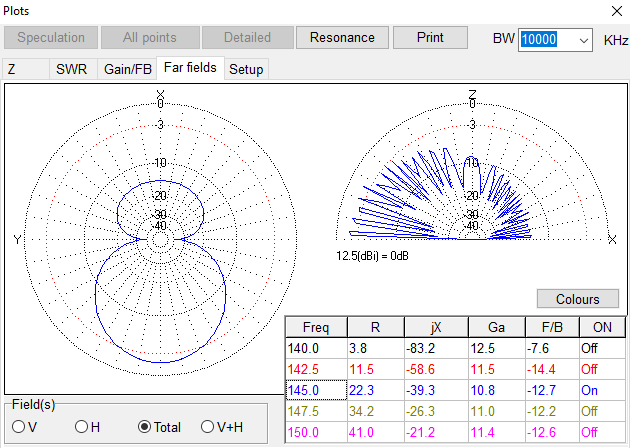Click the BW value input field
Viewport: 630px width, 448px height.
tap(546, 39)
